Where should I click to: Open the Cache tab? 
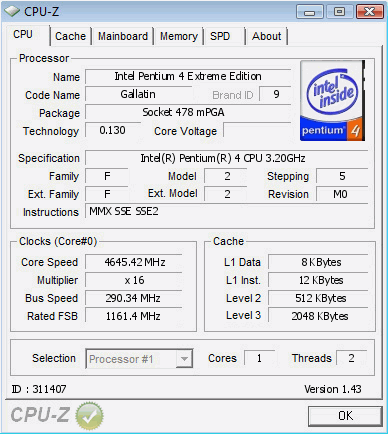click(70, 36)
